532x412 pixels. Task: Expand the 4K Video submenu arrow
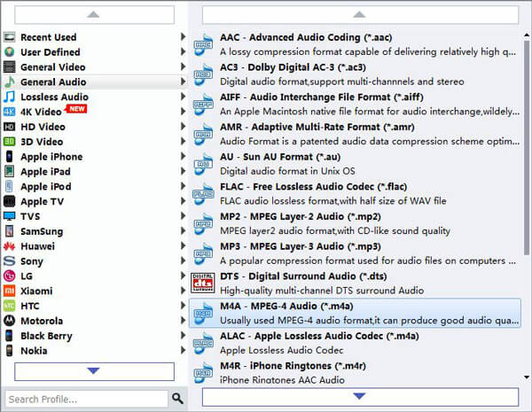click(x=183, y=112)
